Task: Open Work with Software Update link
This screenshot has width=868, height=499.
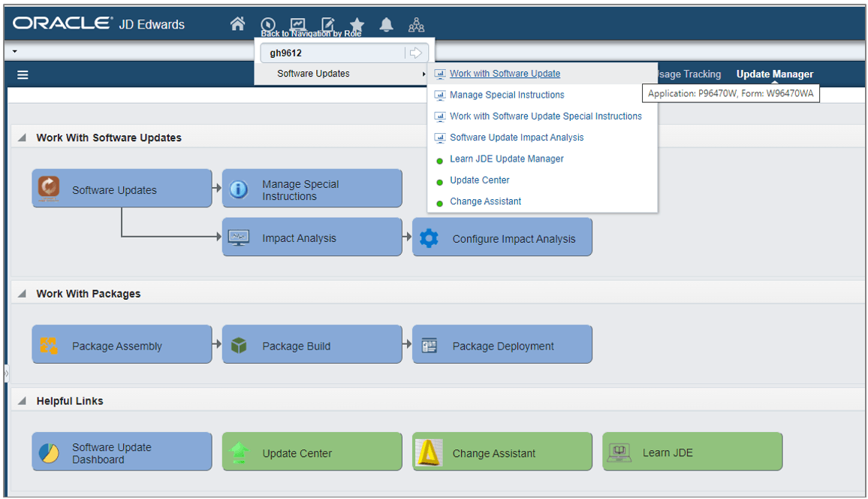Action: pos(505,74)
